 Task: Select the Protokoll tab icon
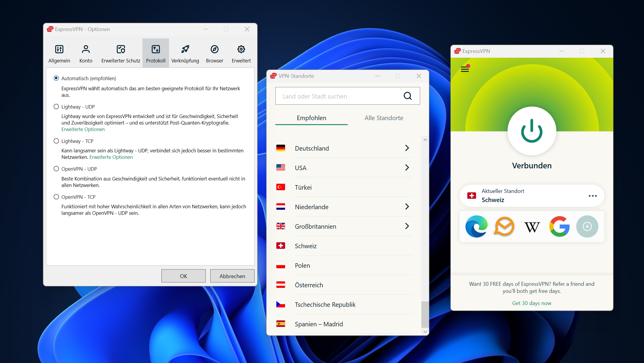point(156,49)
